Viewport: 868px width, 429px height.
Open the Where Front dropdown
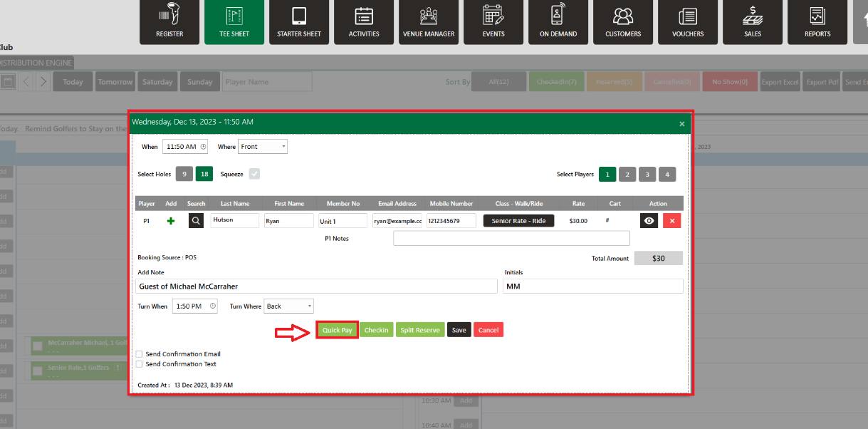click(263, 147)
